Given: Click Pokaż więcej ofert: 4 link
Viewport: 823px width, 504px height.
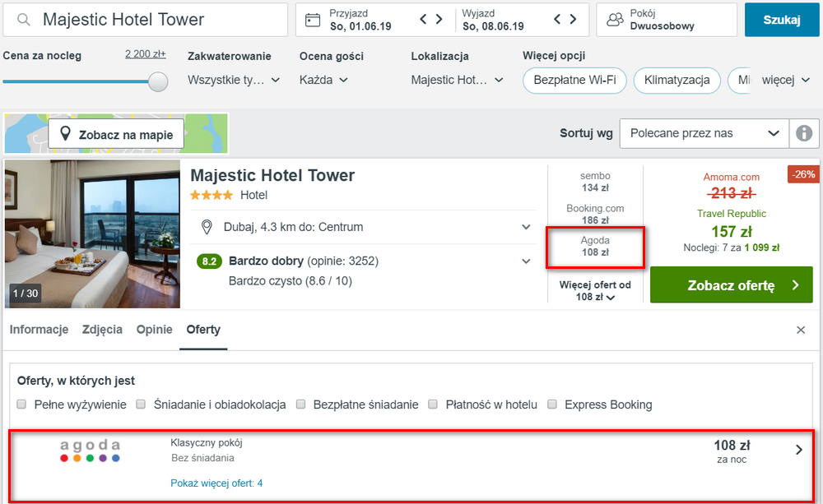Looking at the screenshot, I should pyautogui.click(x=216, y=483).
